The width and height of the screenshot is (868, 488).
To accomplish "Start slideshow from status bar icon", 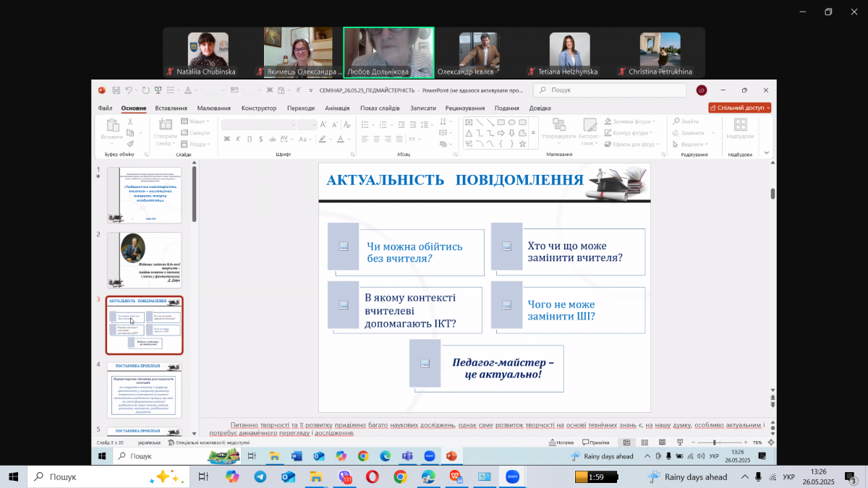I will tap(678, 442).
